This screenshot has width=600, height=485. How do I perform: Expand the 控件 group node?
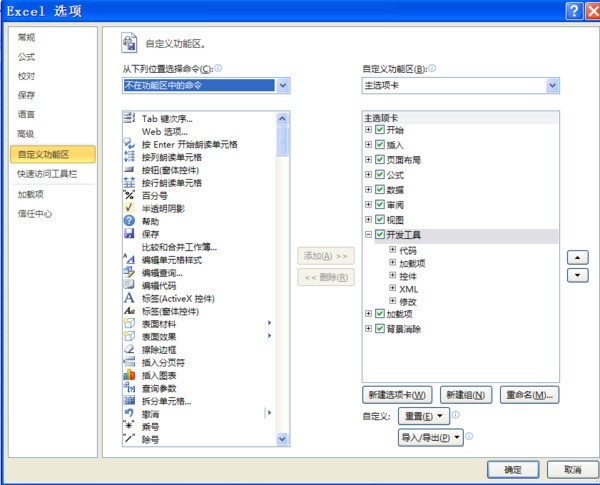392,275
